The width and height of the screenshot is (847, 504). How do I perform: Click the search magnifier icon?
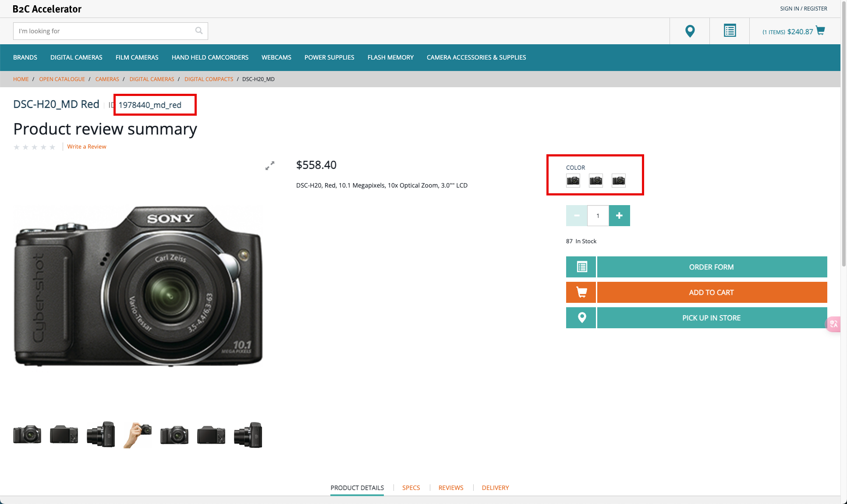(x=198, y=31)
